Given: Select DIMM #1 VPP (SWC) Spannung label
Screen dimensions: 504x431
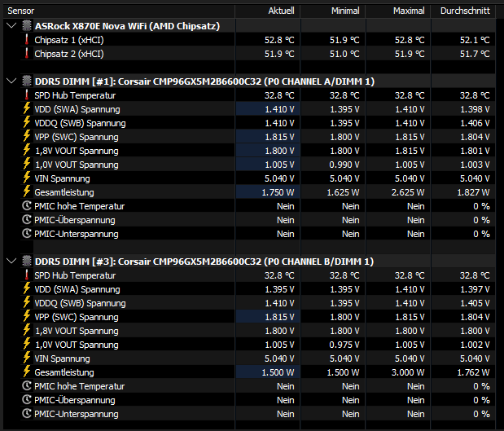Looking at the screenshot, I should click(77, 137).
